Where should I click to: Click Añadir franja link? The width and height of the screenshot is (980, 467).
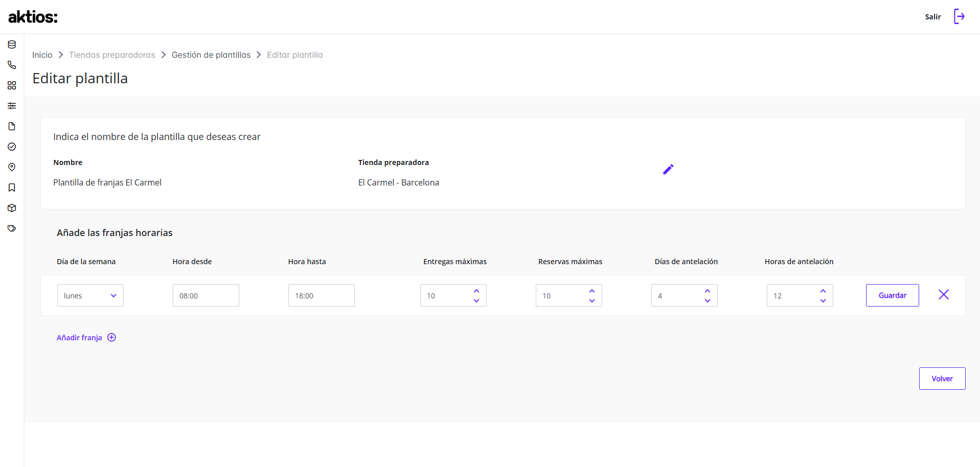(79, 337)
